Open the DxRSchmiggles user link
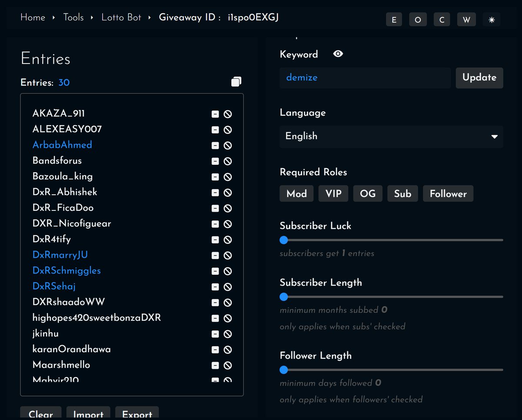522x420 pixels. [67, 270]
